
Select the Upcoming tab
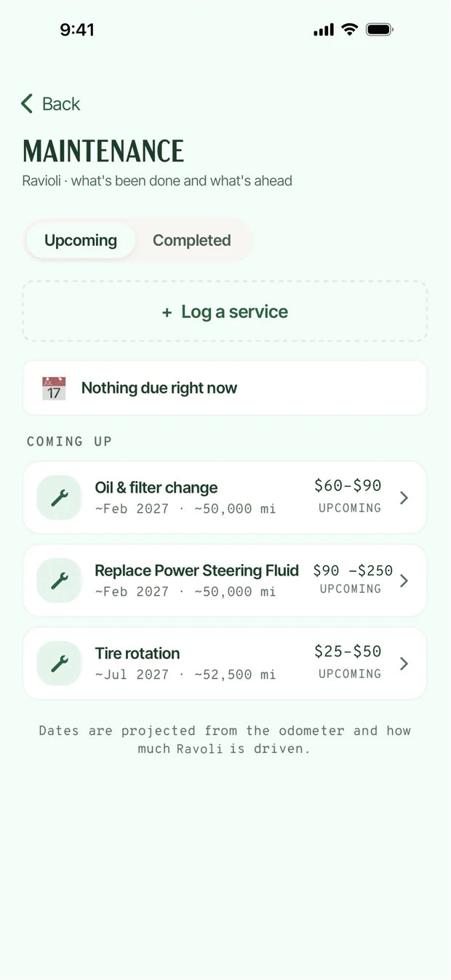(x=81, y=241)
